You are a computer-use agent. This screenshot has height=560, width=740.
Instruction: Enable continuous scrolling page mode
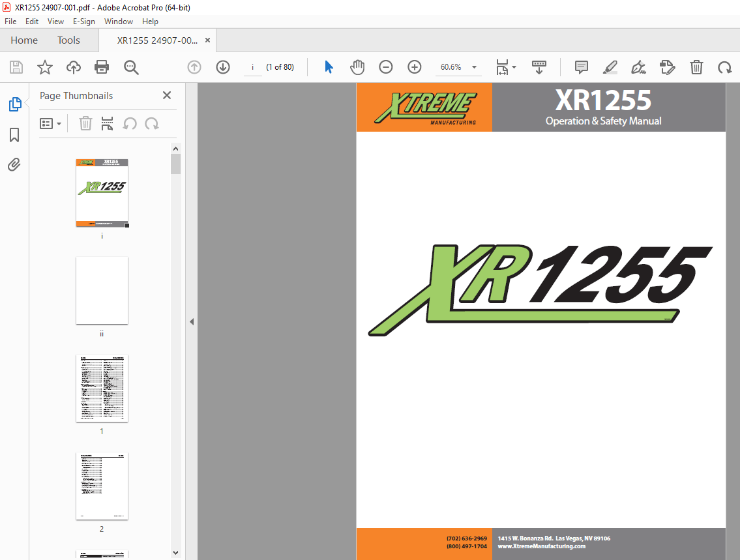539,67
